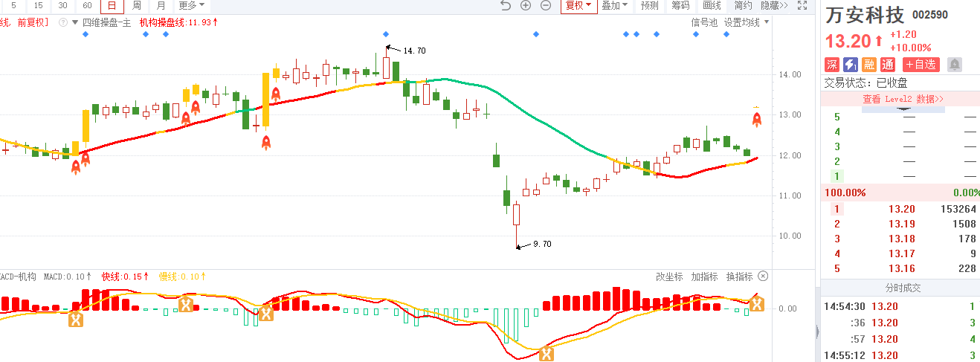This screenshot has height=362, width=980.
Task: Click the buy-3 price 13.18
Action: click(902, 239)
